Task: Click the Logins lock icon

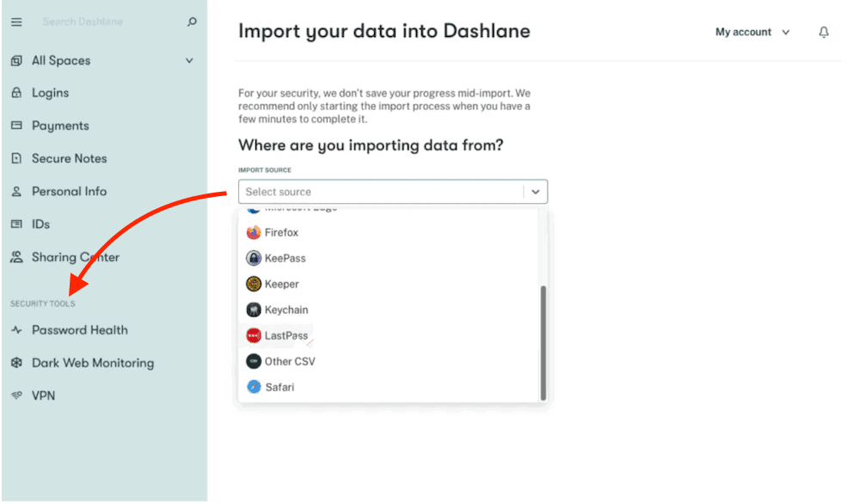Action: coord(17,93)
